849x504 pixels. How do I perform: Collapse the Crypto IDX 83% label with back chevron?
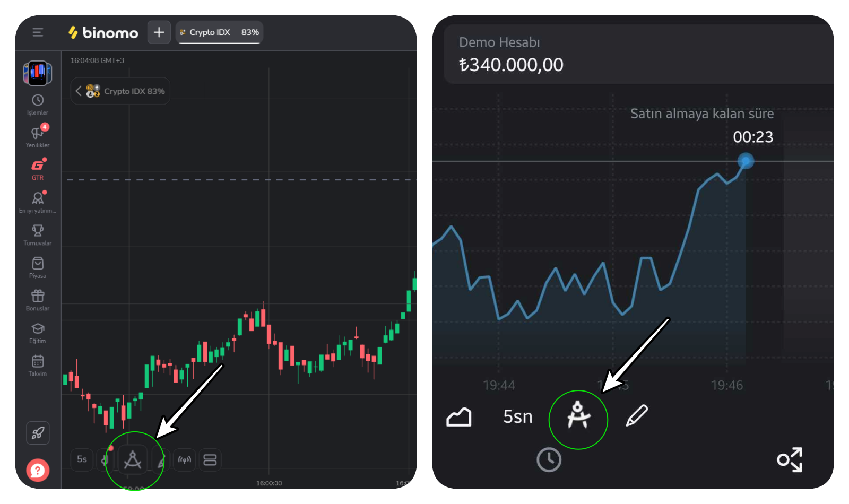pos(79,91)
